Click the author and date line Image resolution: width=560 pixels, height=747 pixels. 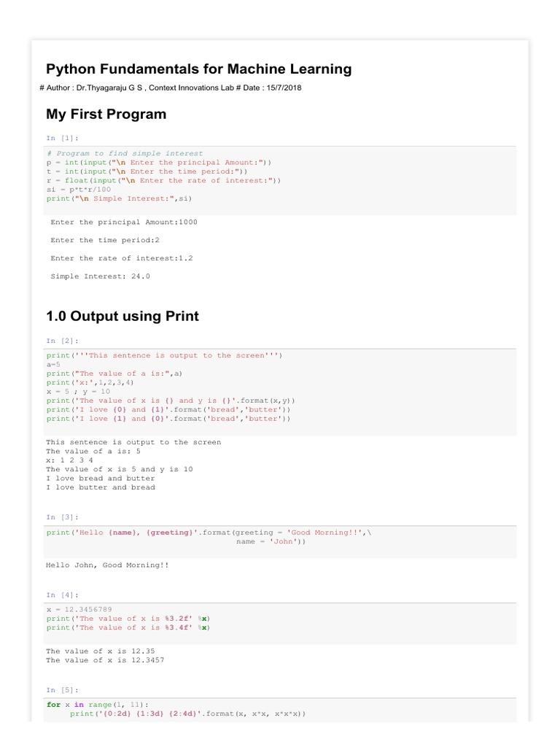pos(171,88)
